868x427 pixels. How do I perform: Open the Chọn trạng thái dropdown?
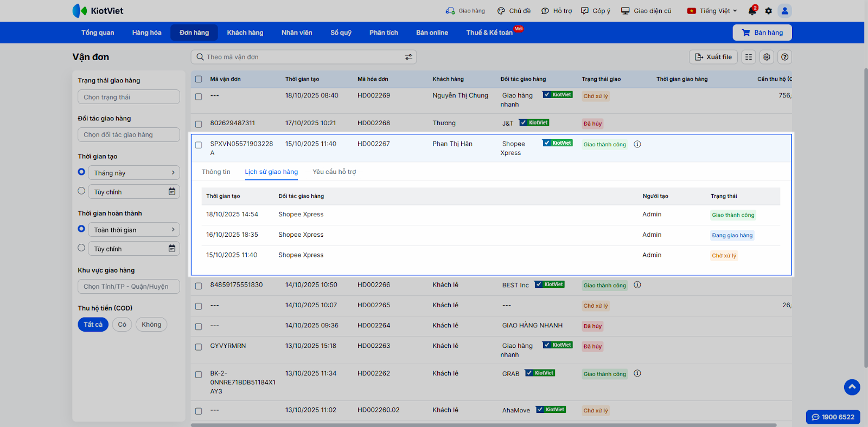pyautogui.click(x=129, y=97)
